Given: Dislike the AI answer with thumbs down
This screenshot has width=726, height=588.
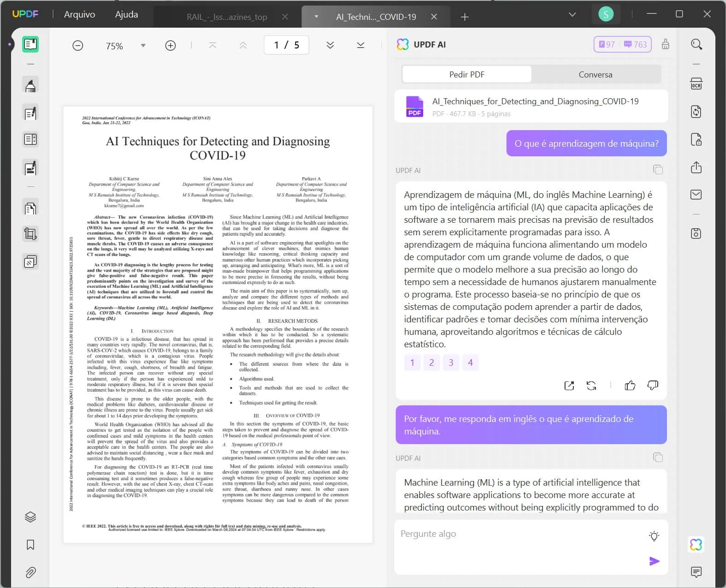Looking at the screenshot, I should coord(653,386).
